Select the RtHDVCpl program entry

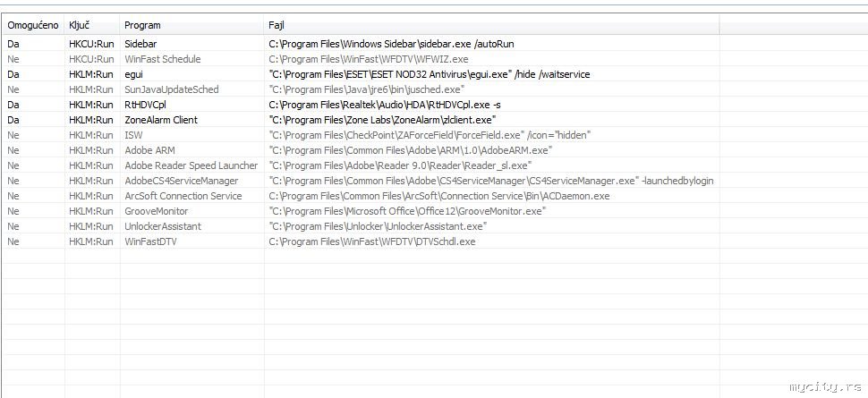click(x=145, y=105)
